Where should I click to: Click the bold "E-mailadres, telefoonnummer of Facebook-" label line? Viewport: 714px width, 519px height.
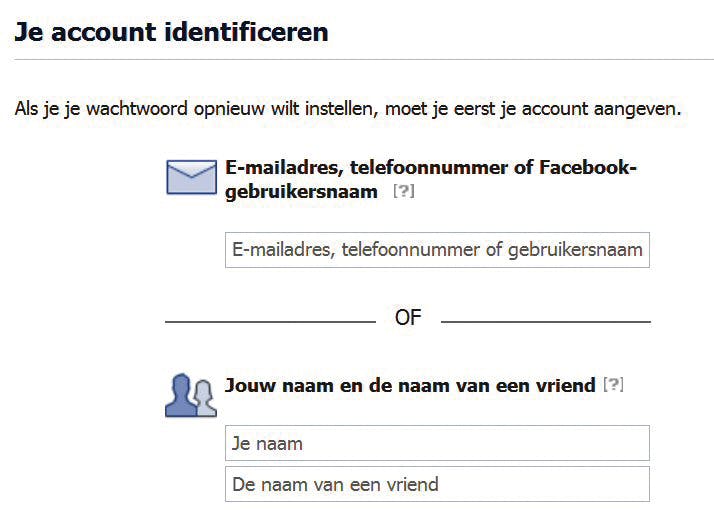(x=431, y=167)
